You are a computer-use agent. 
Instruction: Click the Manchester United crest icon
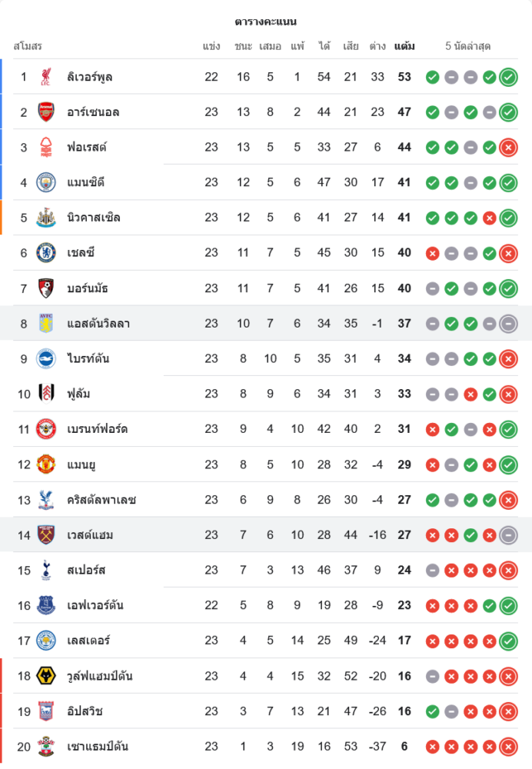point(46,464)
